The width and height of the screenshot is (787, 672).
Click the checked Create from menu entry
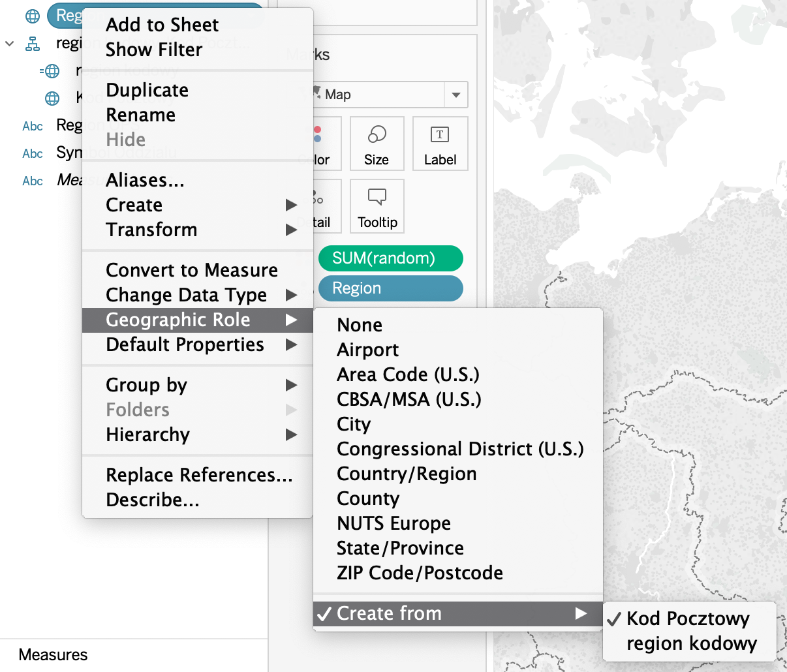[x=389, y=613]
